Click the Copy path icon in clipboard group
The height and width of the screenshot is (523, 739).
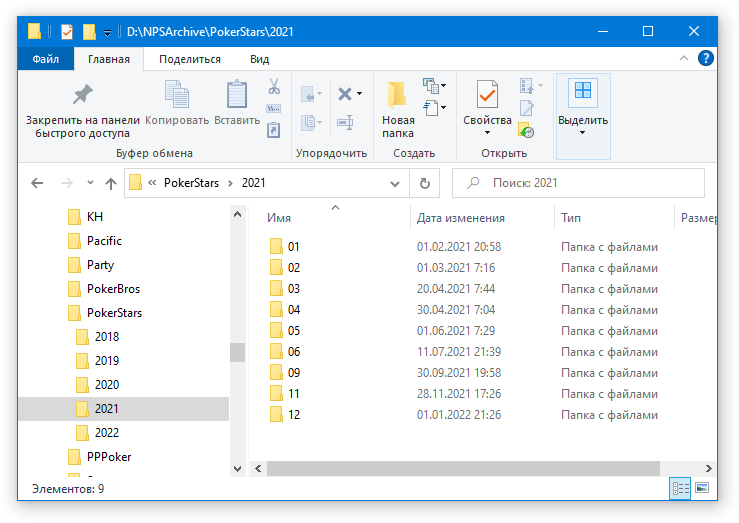pyautogui.click(x=274, y=108)
